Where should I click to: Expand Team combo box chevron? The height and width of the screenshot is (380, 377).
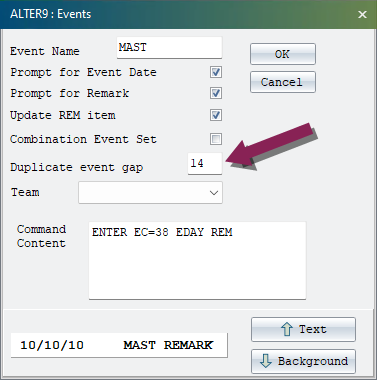coord(214,193)
